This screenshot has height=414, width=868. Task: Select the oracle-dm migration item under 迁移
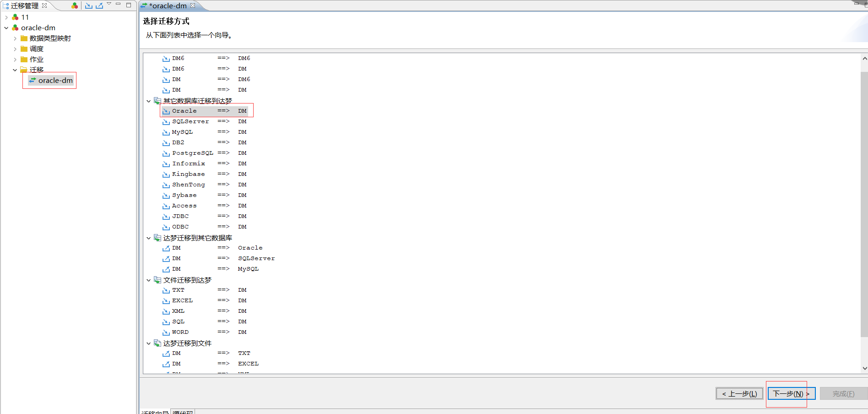[x=51, y=81]
